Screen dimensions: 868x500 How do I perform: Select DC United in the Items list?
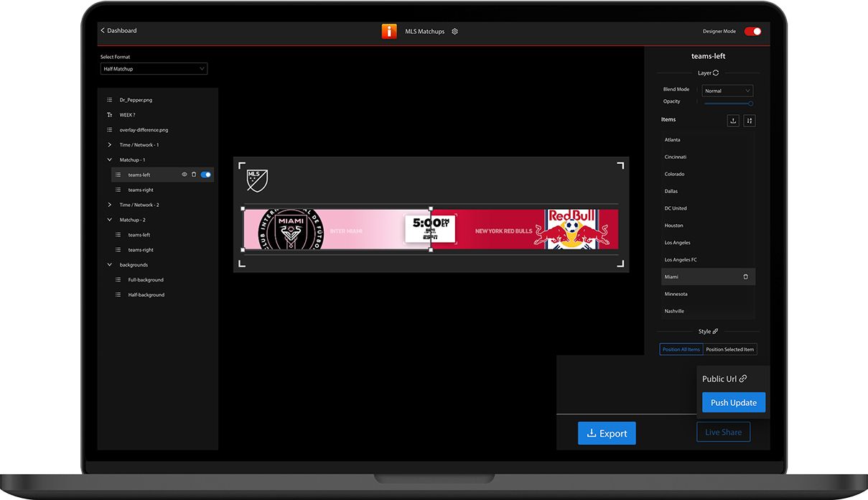pos(708,208)
